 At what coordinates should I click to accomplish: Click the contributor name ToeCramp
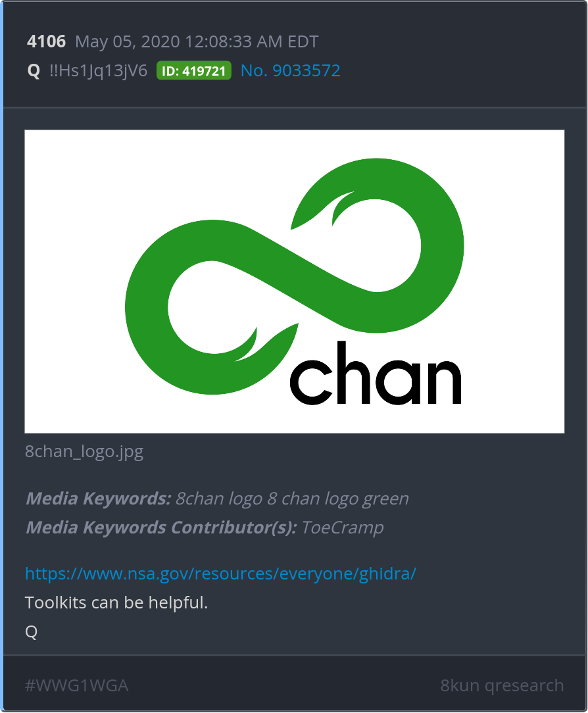[343, 528]
